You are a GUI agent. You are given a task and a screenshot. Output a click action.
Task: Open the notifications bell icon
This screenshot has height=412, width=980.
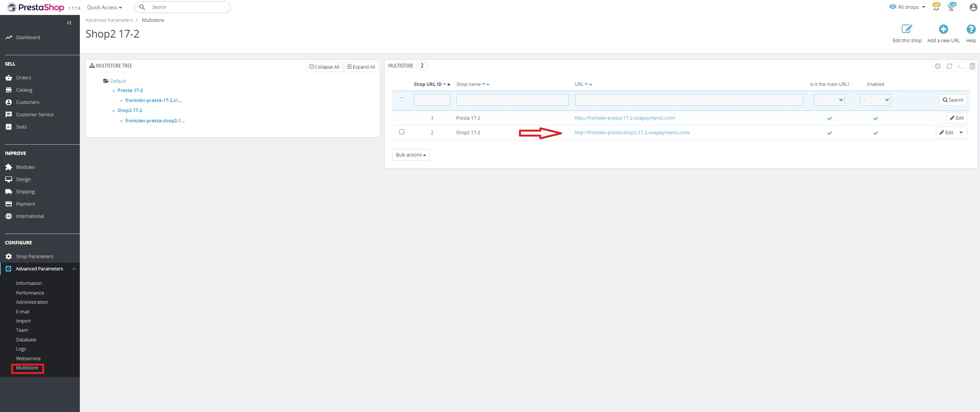(x=935, y=7)
